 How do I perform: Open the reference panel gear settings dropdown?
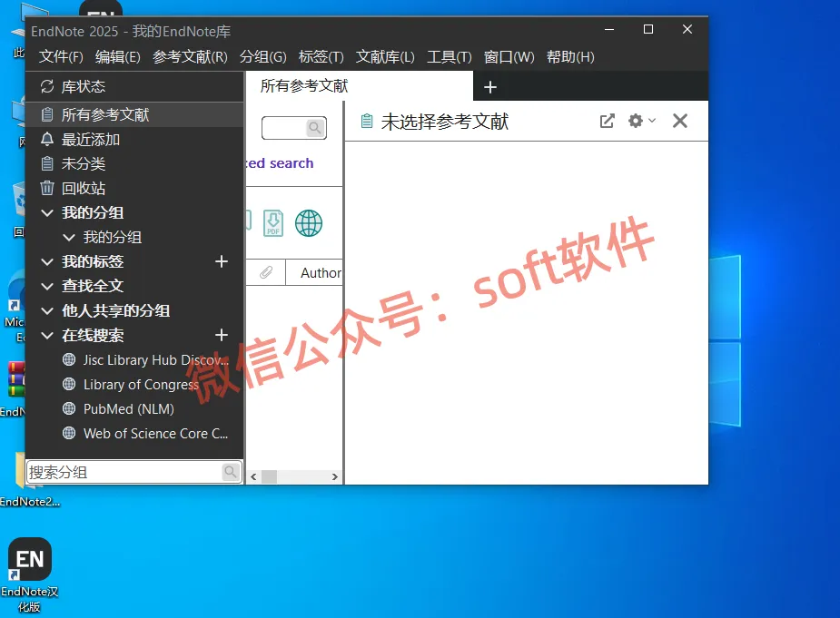[x=641, y=121]
